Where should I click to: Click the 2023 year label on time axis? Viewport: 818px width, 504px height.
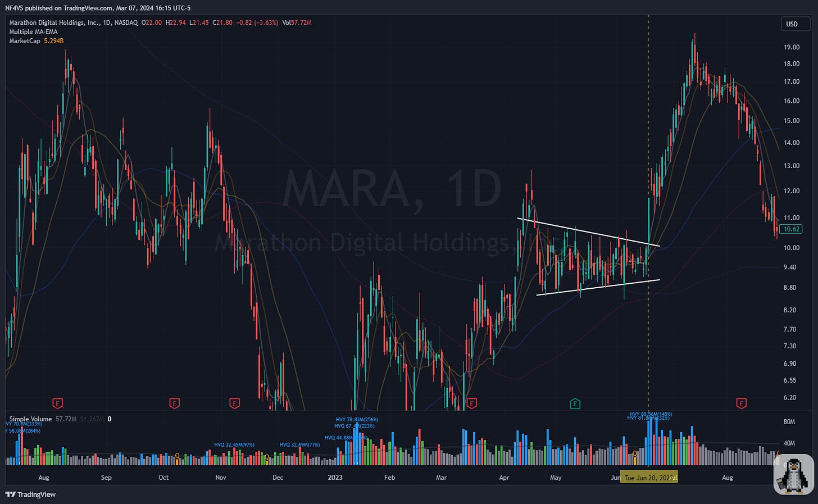pyautogui.click(x=335, y=478)
